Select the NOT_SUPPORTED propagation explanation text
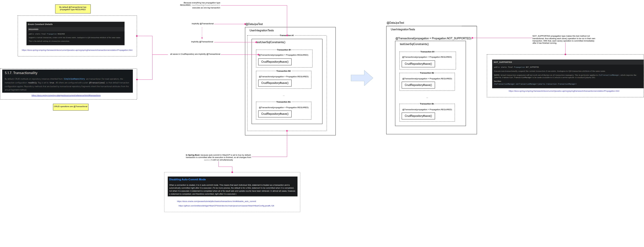The height and width of the screenshot is (247, 644). tap(564, 40)
